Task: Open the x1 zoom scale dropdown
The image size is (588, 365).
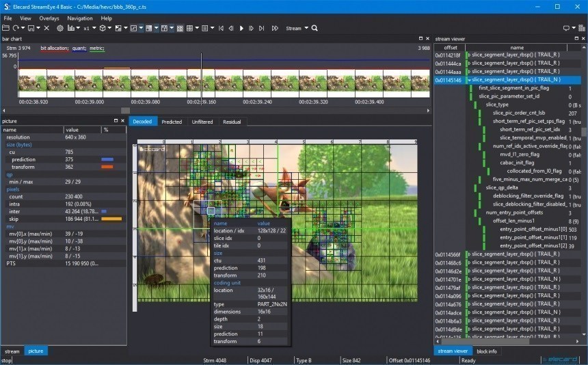Action: [x=88, y=28]
